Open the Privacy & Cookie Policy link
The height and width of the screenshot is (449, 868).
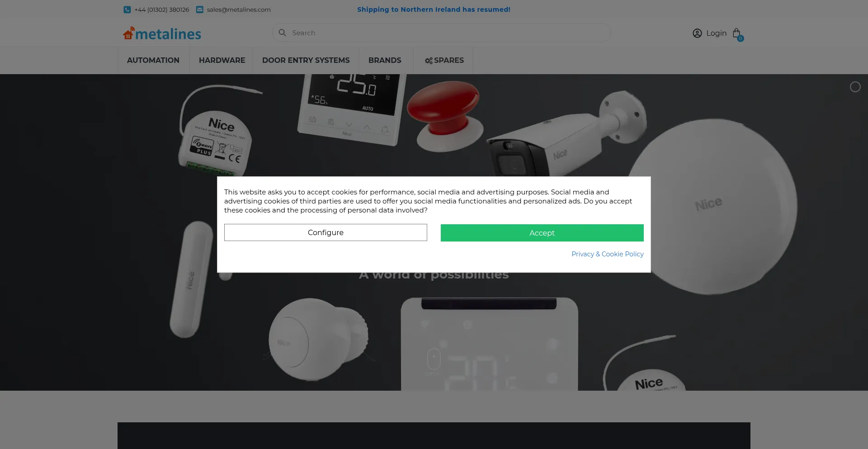[x=607, y=254]
